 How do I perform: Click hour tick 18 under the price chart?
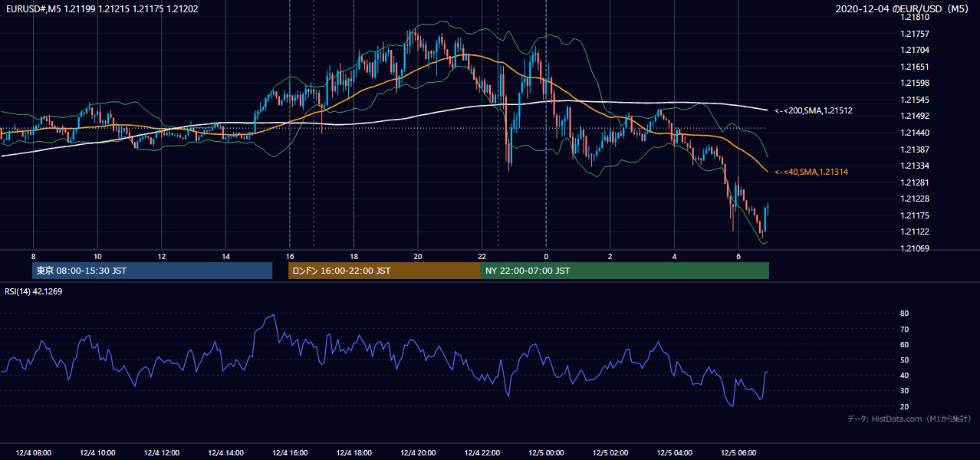pos(354,256)
